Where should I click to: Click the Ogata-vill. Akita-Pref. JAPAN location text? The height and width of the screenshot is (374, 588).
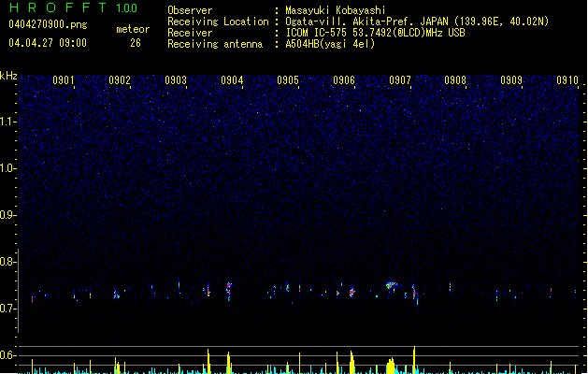(x=417, y=22)
